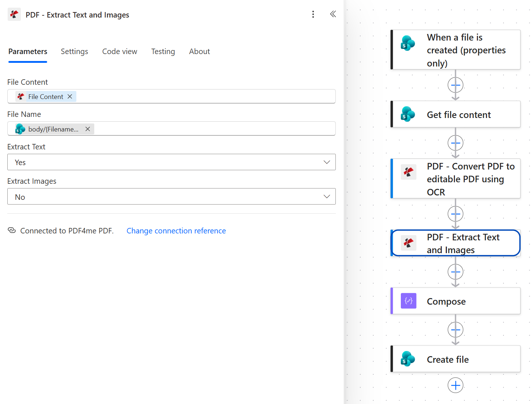Click Change connection reference link
This screenshot has width=532, height=404.
point(176,231)
